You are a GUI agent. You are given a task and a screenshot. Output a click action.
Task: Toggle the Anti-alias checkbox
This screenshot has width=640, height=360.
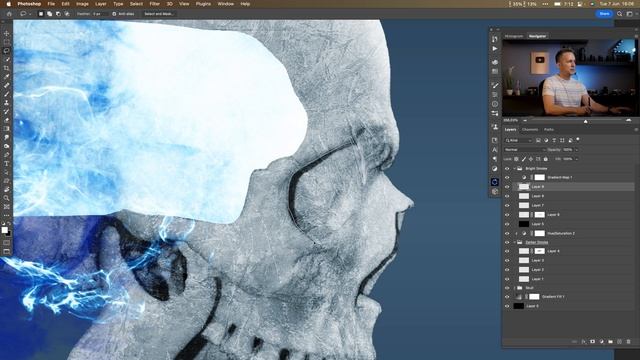pyautogui.click(x=114, y=14)
